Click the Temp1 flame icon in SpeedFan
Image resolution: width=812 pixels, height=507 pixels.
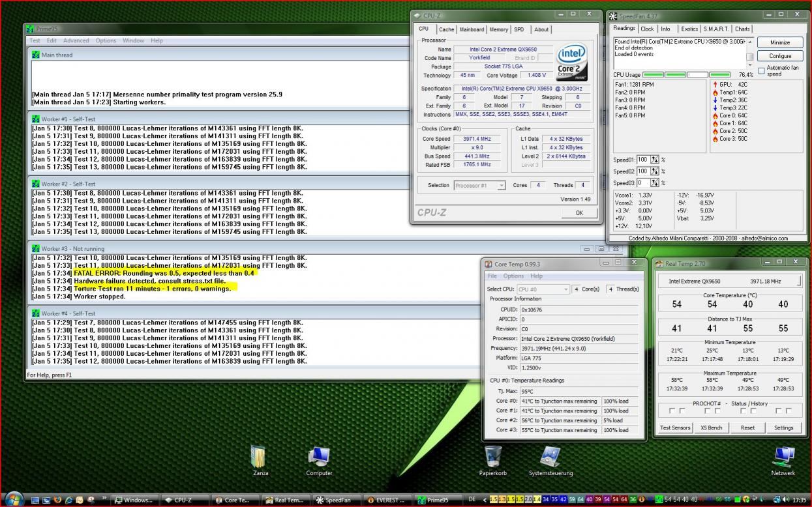tap(715, 93)
